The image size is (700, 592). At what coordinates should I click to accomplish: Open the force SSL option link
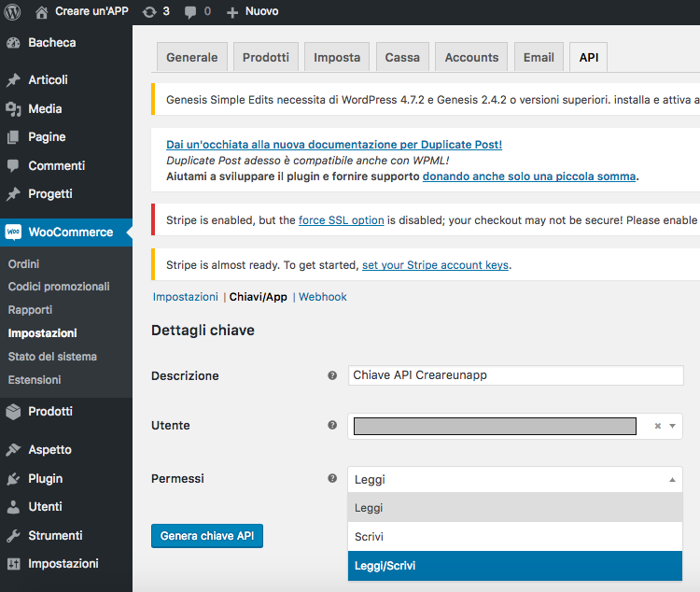[341, 220]
